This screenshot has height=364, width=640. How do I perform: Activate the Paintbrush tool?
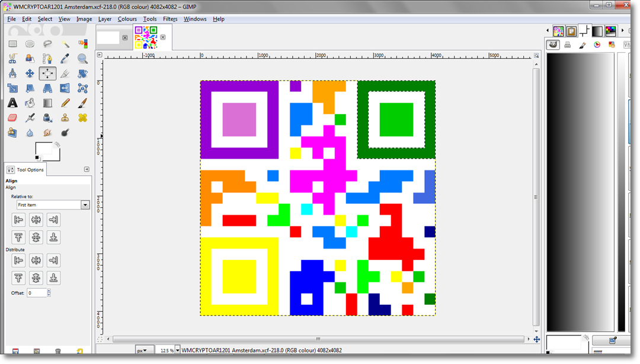pyautogui.click(x=82, y=103)
